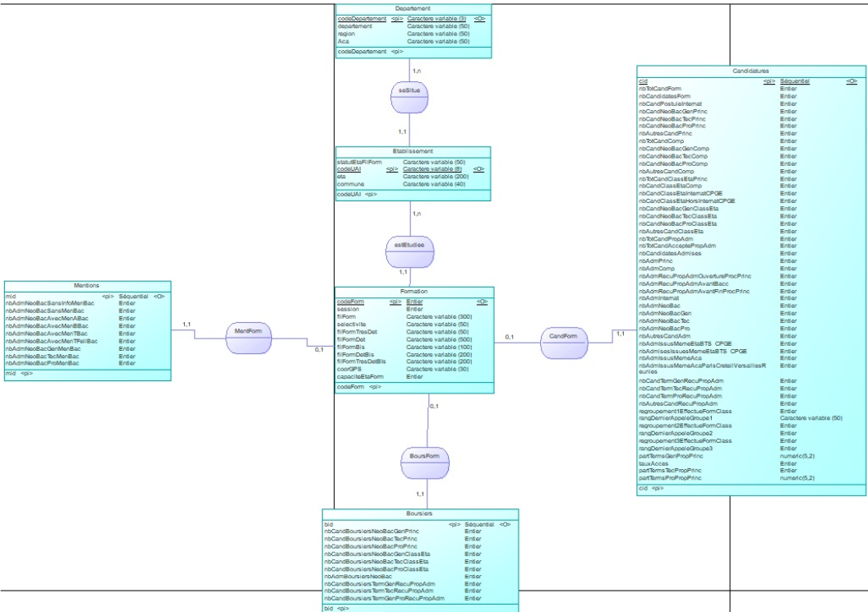This screenshot has width=868, height=612.
Task: Select the region attribute in Departement
Action: [348, 33]
